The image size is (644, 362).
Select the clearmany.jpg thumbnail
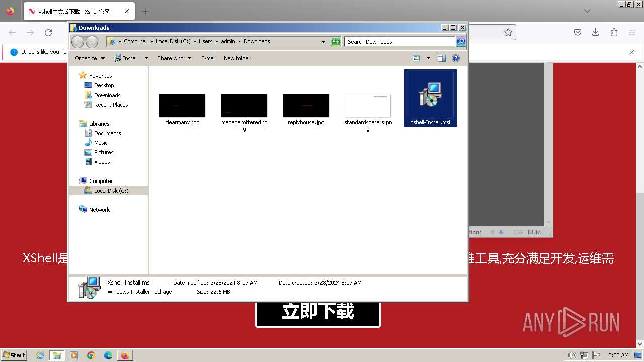click(x=182, y=105)
